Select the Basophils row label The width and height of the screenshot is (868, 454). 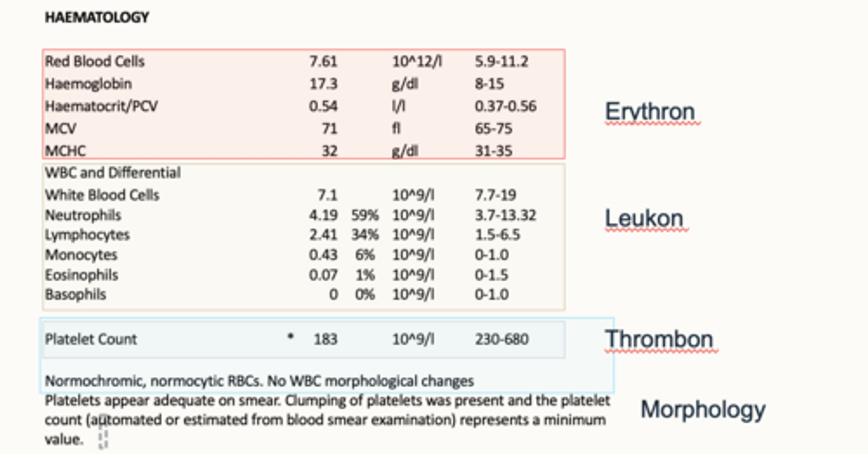point(75,294)
